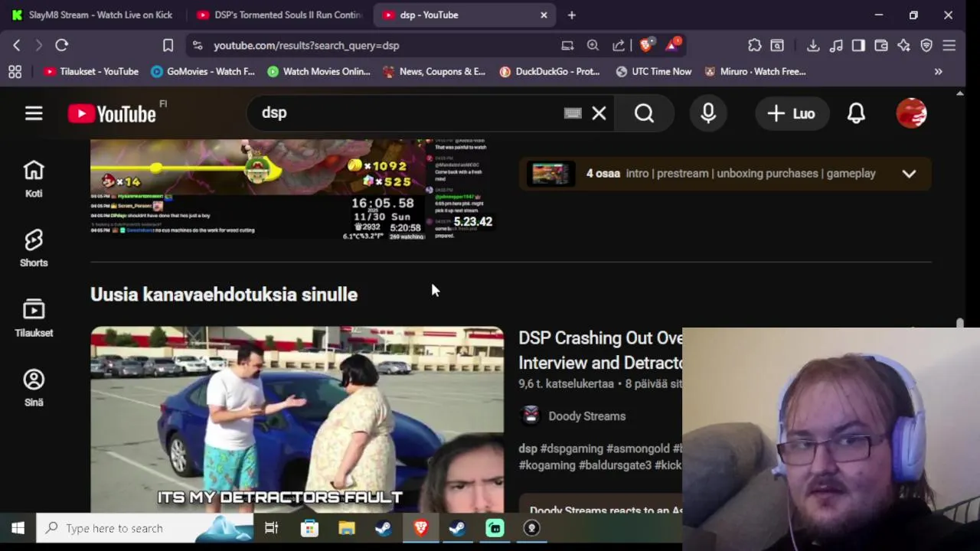Image resolution: width=980 pixels, height=551 pixels.
Task: Open the Mario gameplay stream thumbnail
Action: tap(297, 188)
